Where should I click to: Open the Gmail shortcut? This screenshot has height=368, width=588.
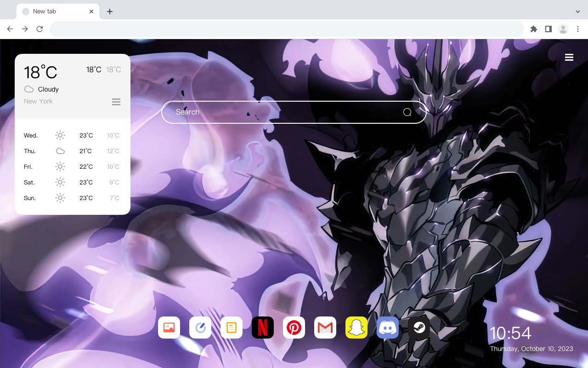pyautogui.click(x=325, y=328)
